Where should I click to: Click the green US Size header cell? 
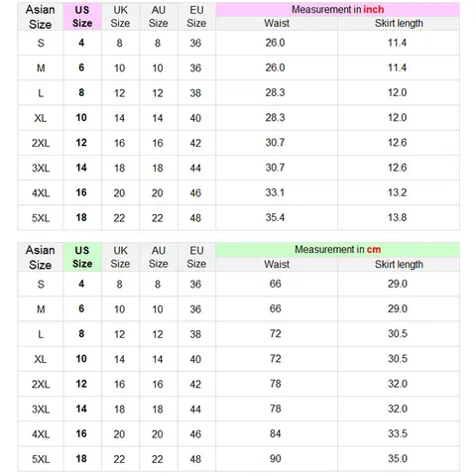(82, 257)
